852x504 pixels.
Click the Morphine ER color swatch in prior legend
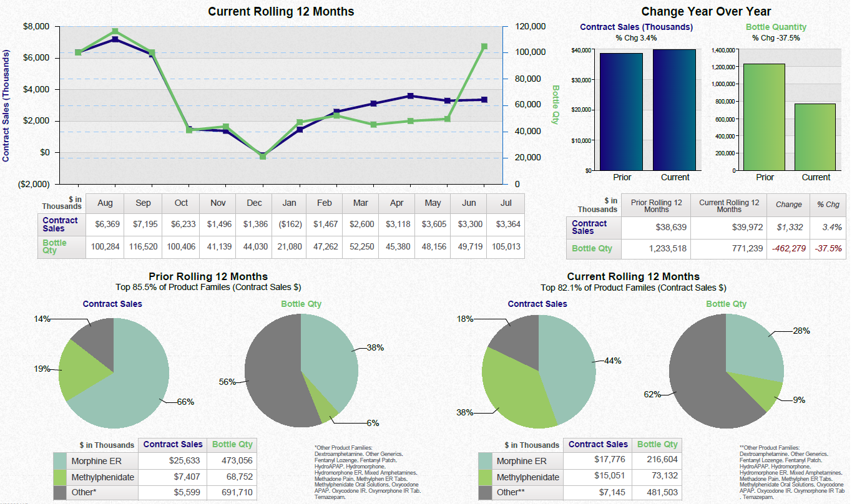point(61,461)
